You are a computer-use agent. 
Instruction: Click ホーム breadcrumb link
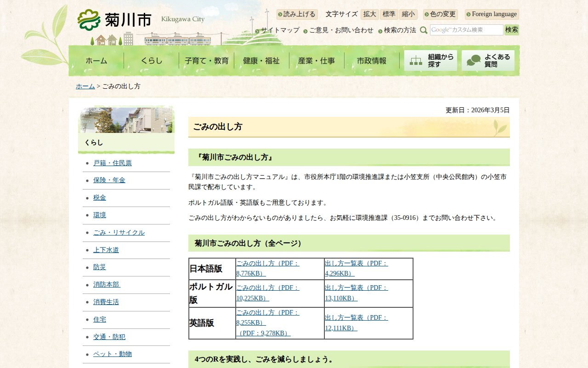(x=85, y=86)
